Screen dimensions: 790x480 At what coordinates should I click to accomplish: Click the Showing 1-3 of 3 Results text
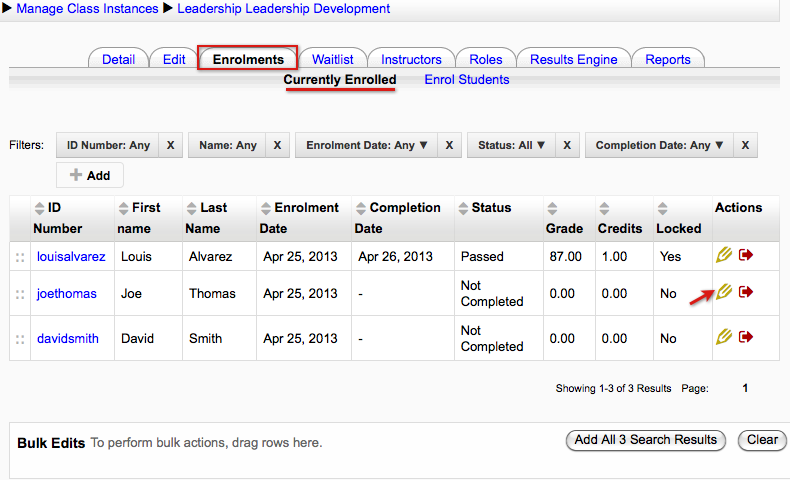[x=613, y=388]
